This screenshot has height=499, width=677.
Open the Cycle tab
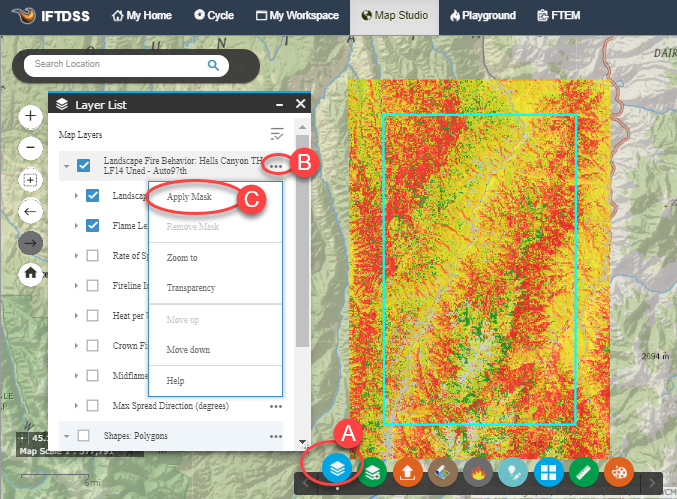214,16
